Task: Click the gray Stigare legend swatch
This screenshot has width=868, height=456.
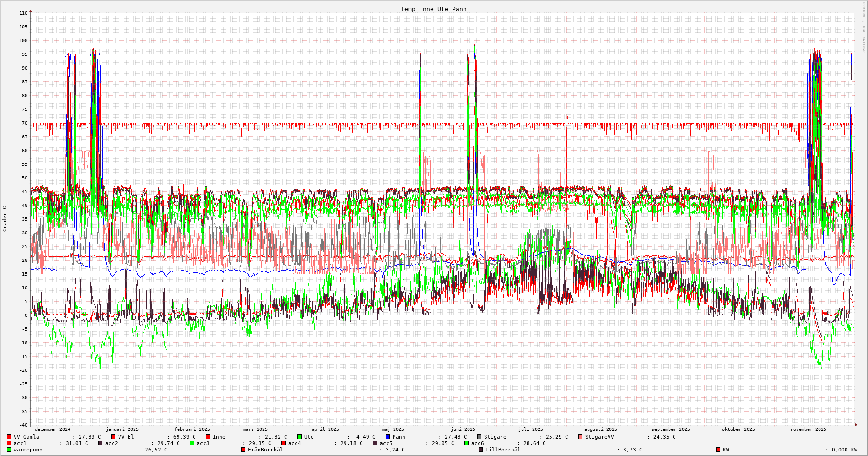Action: [480, 437]
